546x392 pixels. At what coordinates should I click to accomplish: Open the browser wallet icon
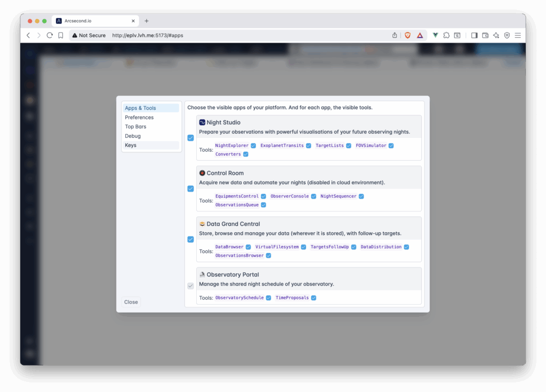pos(485,35)
